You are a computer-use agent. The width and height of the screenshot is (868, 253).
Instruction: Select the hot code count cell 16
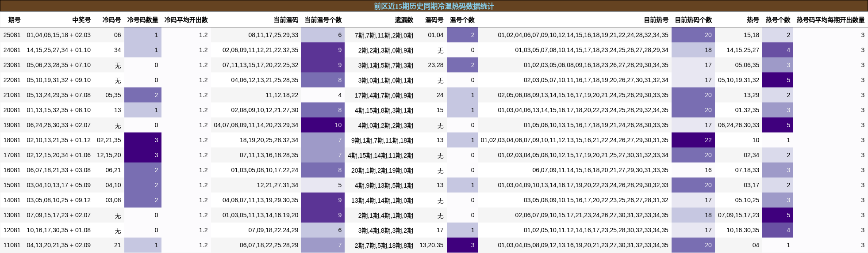click(693, 170)
